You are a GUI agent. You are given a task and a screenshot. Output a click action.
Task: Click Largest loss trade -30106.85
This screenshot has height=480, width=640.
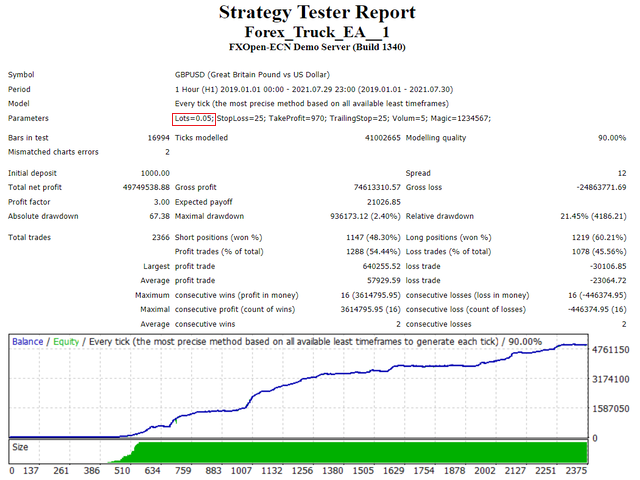(x=608, y=267)
